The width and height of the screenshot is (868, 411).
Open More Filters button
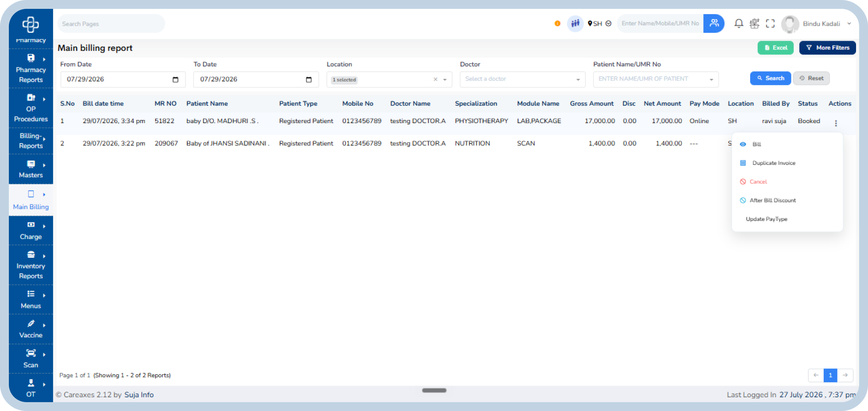click(827, 48)
